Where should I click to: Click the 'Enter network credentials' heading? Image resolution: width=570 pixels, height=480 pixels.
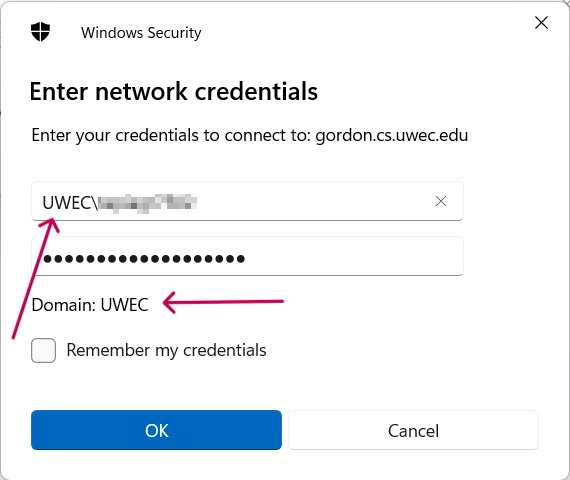(x=174, y=91)
